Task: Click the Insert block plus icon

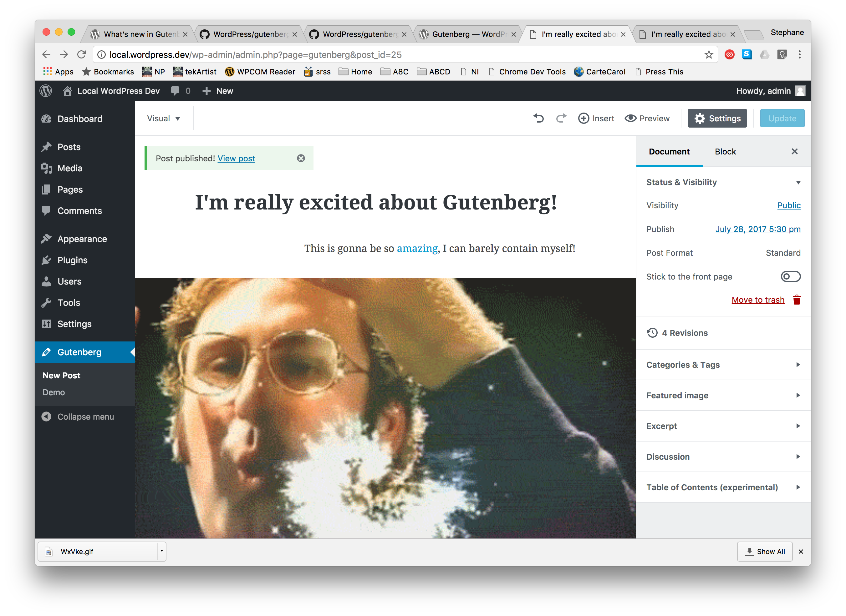Action: tap(584, 118)
